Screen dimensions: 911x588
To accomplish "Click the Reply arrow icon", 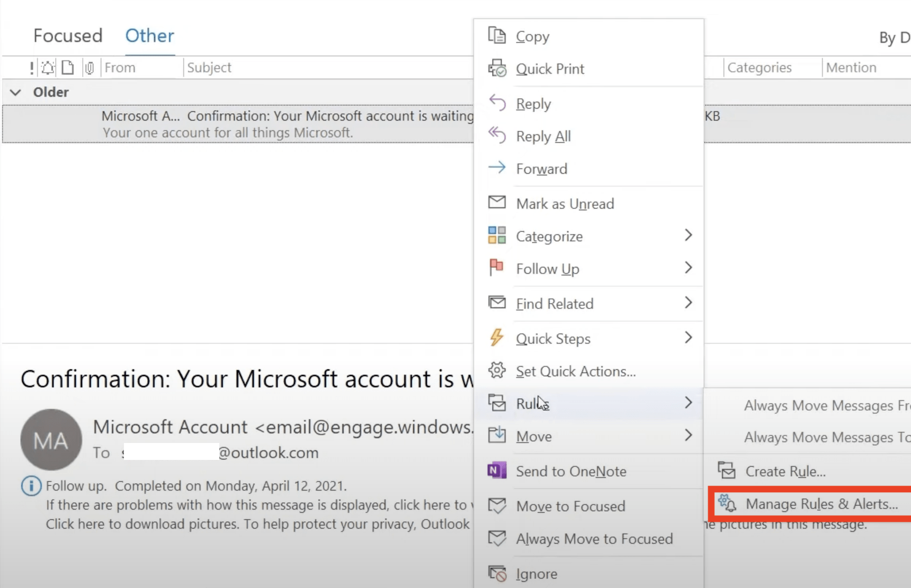I will point(497,103).
